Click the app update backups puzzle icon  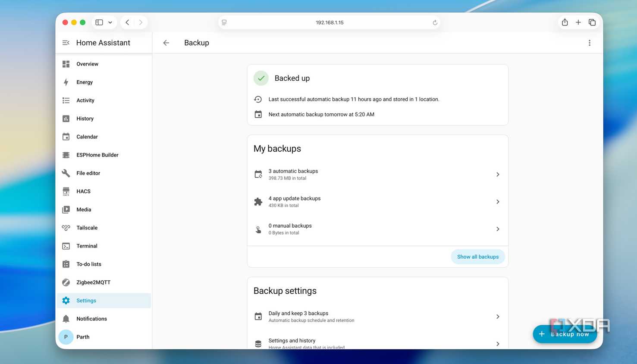point(258,202)
